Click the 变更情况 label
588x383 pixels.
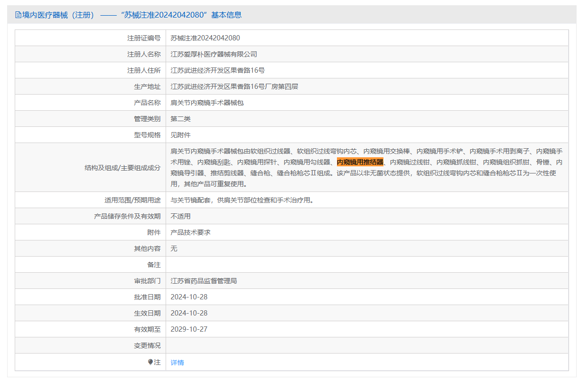point(147,345)
